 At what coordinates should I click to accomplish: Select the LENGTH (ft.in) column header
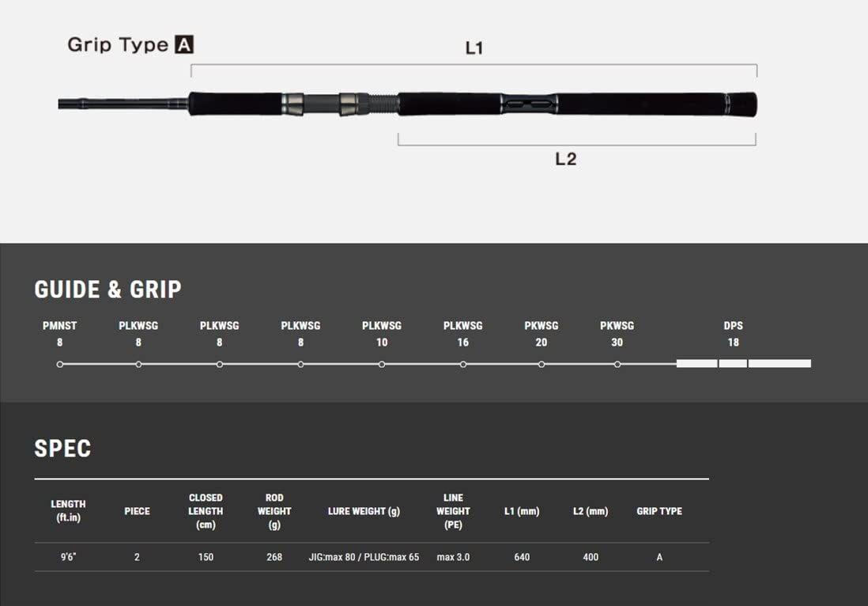coord(68,511)
